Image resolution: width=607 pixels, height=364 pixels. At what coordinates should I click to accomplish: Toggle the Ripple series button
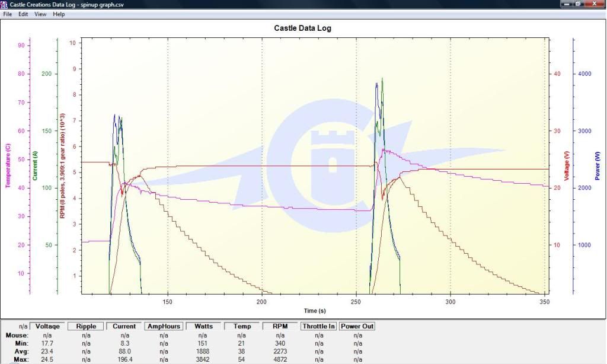pos(86,326)
